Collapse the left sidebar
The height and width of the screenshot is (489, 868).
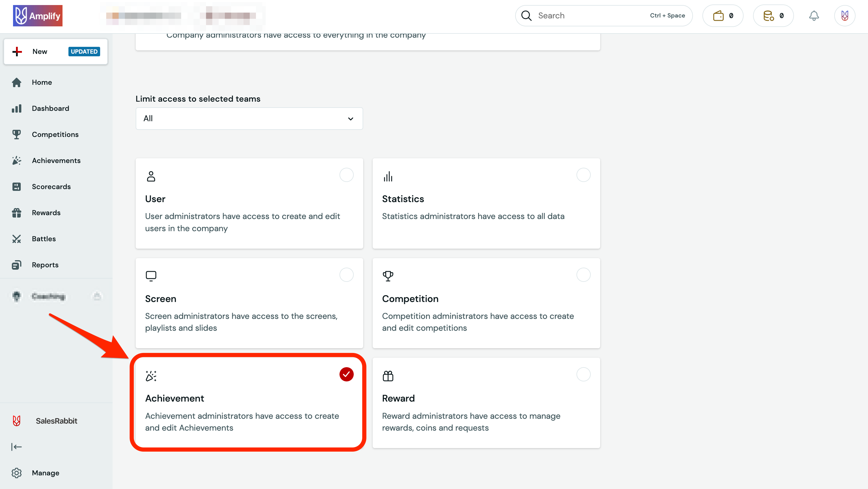click(16, 447)
